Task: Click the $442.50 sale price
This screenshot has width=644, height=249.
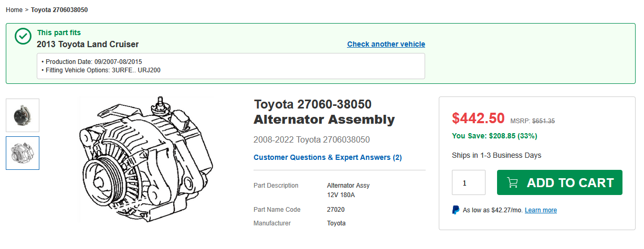Action: pos(478,118)
